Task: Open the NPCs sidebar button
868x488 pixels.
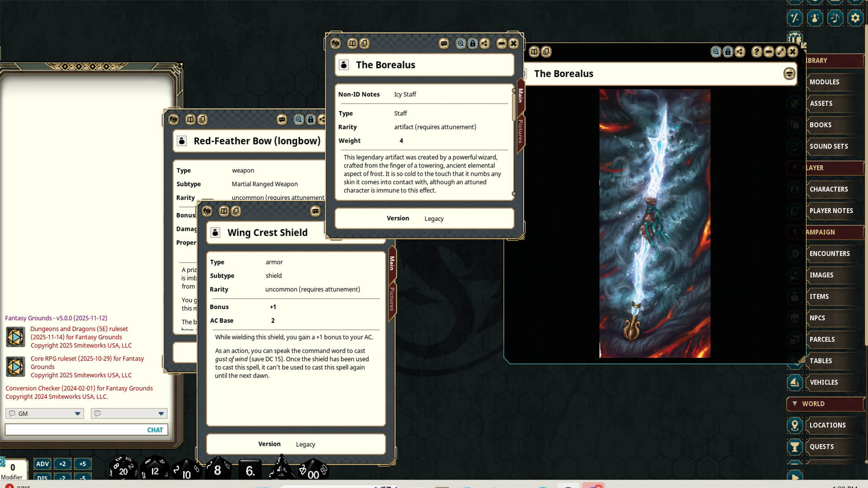Action: point(817,318)
